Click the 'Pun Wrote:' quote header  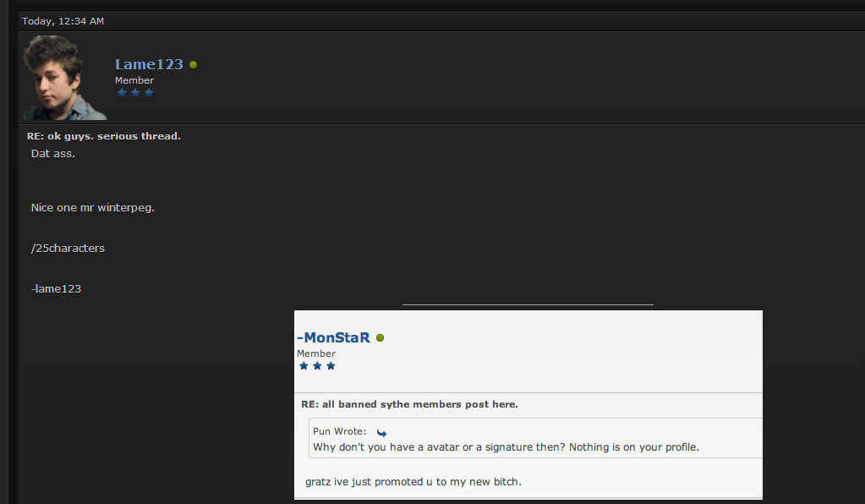[339, 431]
